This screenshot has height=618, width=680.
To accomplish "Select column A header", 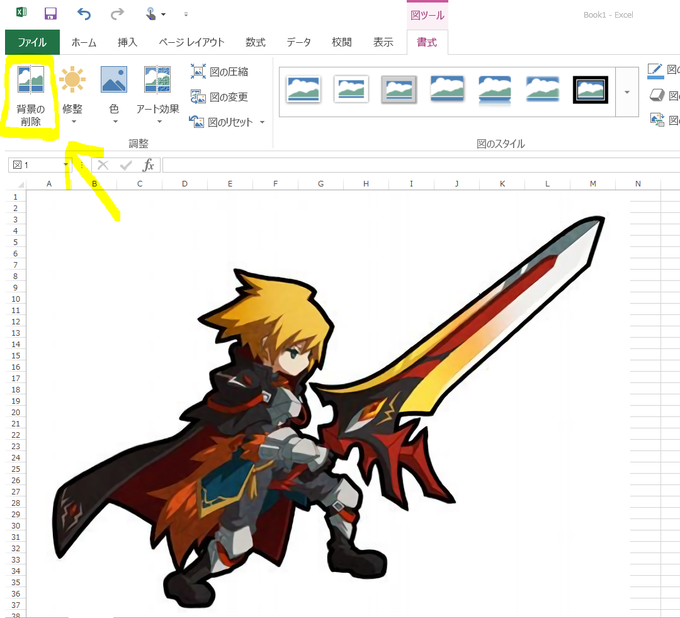I will [x=49, y=184].
